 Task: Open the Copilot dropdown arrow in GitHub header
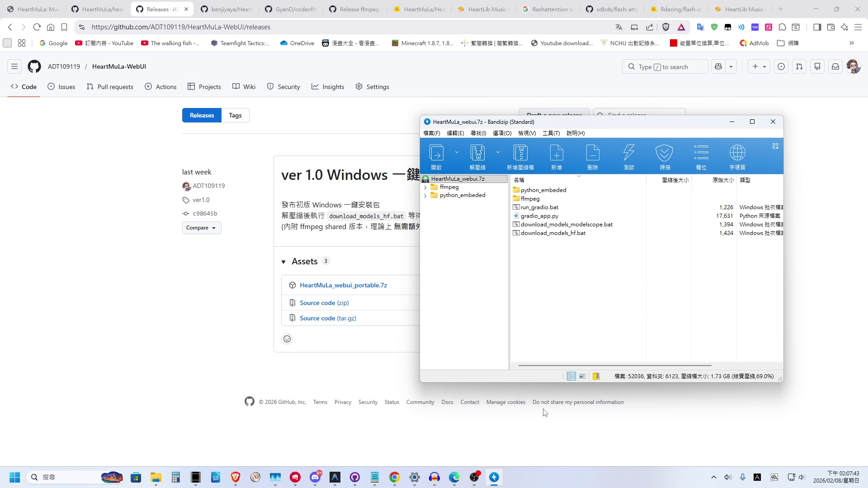coord(731,66)
